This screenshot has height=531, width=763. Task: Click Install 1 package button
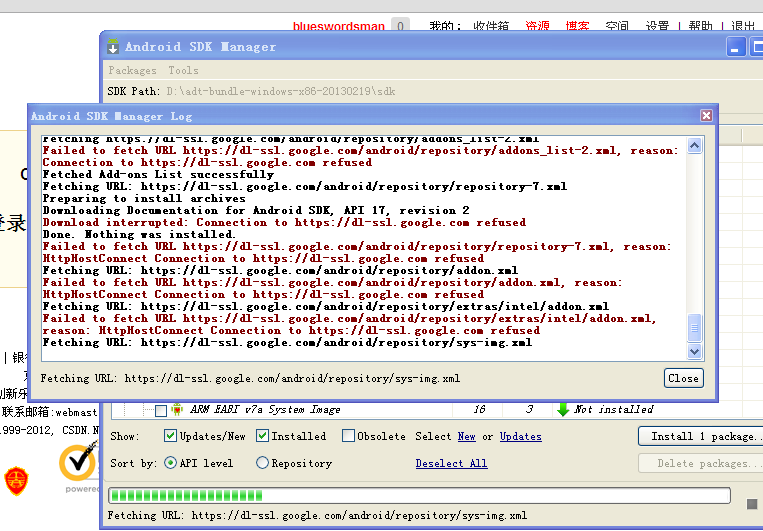pos(703,436)
